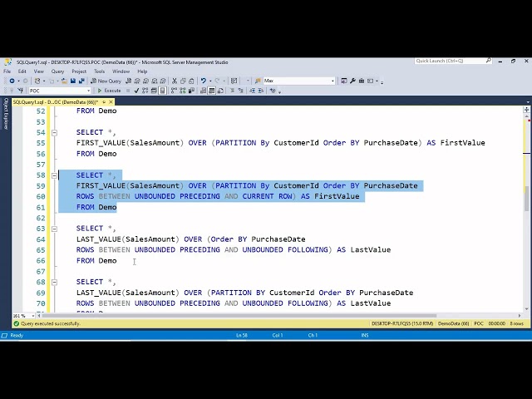Select Results to Grid option
The image size is (532, 399).
(211, 91)
